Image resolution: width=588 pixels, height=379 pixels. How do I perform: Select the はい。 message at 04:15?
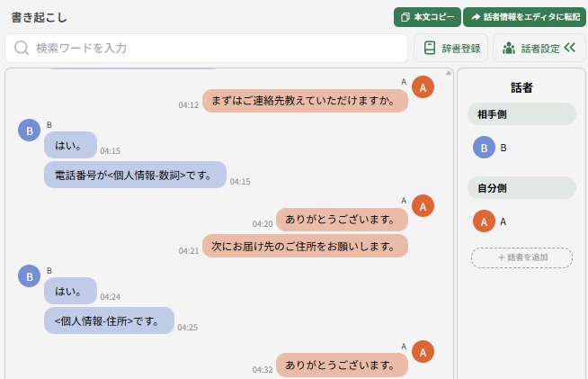tap(70, 145)
